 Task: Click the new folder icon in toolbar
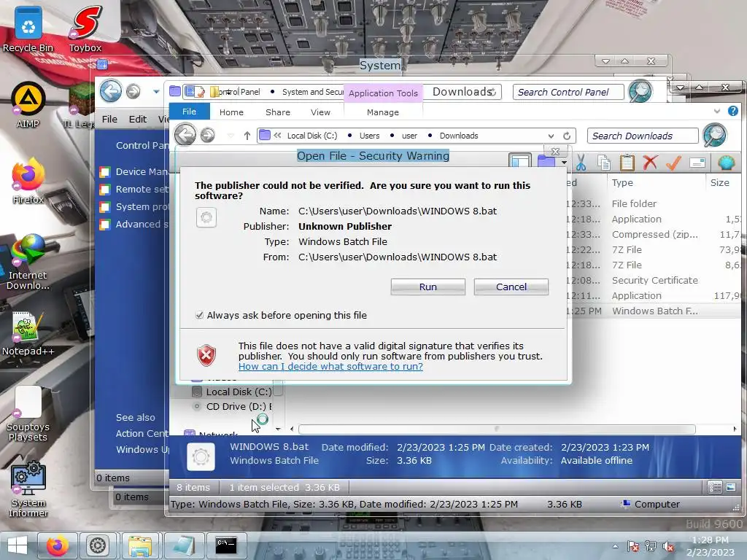pos(546,161)
